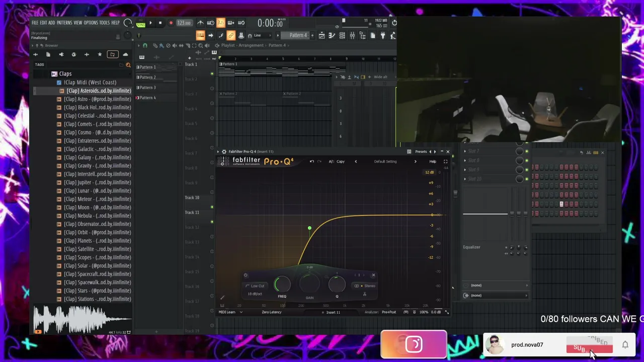Click the Stop button in transport

pyautogui.click(x=160, y=23)
